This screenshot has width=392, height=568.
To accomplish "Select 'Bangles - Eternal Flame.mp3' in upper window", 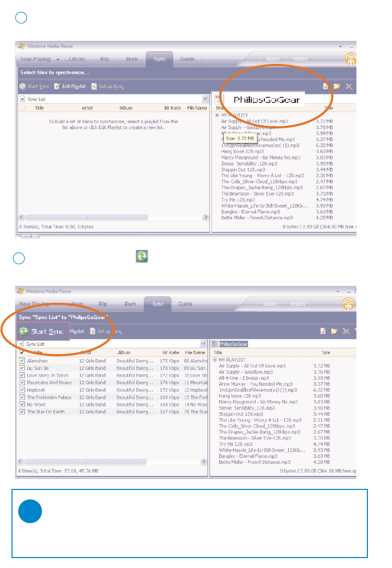I will [x=251, y=212].
